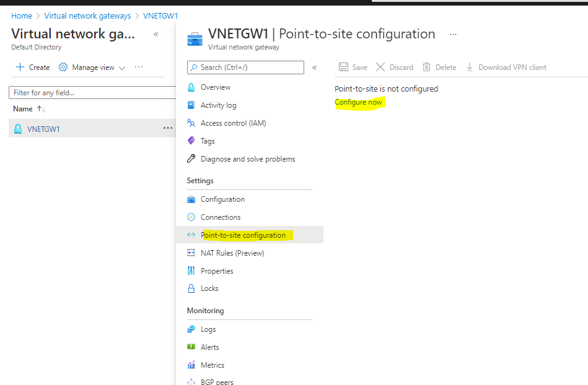Click the VNETGW1 breadcrumb link
The height and width of the screenshot is (385, 588).
(x=160, y=15)
